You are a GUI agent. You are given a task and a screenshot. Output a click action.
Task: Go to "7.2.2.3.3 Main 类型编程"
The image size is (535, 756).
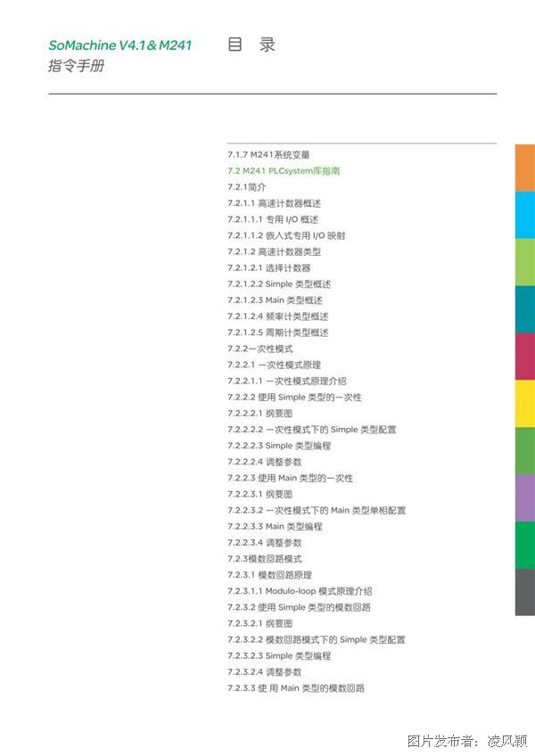[275, 527]
